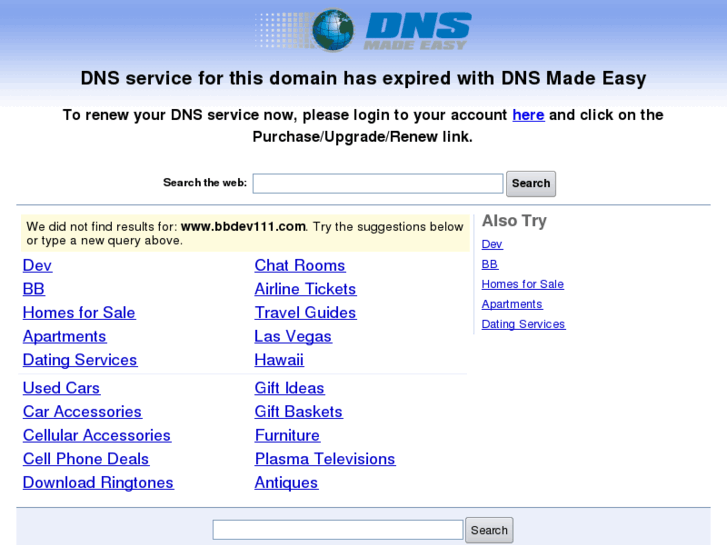Click the 'Search the web:' label
Image resolution: width=727 pixels, height=545 pixels.
coord(205,183)
